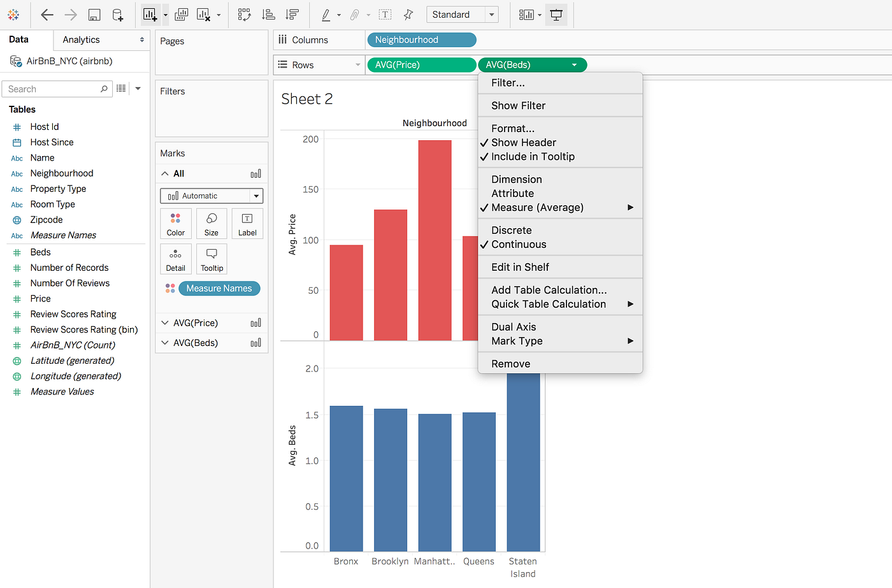Add new data source cylinder icon
This screenshot has height=588, width=892.
coord(118,15)
